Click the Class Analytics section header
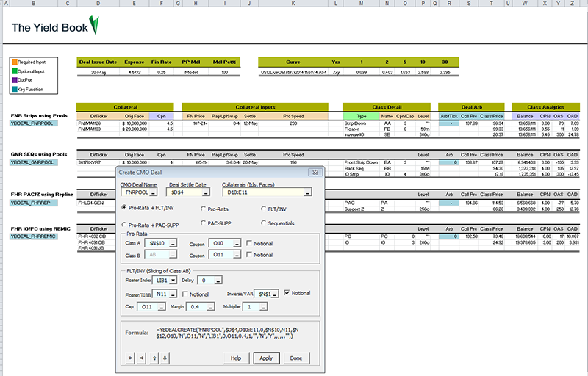This screenshot has height=376, width=588. click(x=545, y=107)
